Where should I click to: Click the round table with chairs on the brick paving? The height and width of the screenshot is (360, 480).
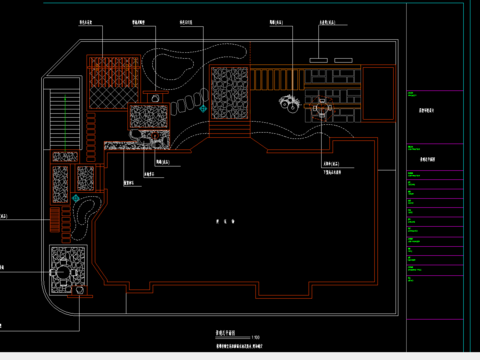322,108
